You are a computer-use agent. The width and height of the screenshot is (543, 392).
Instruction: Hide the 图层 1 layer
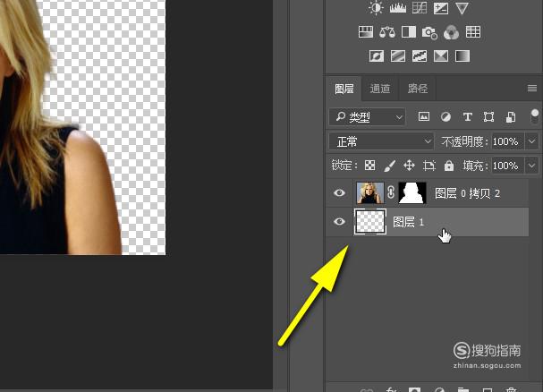[x=339, y=221]
